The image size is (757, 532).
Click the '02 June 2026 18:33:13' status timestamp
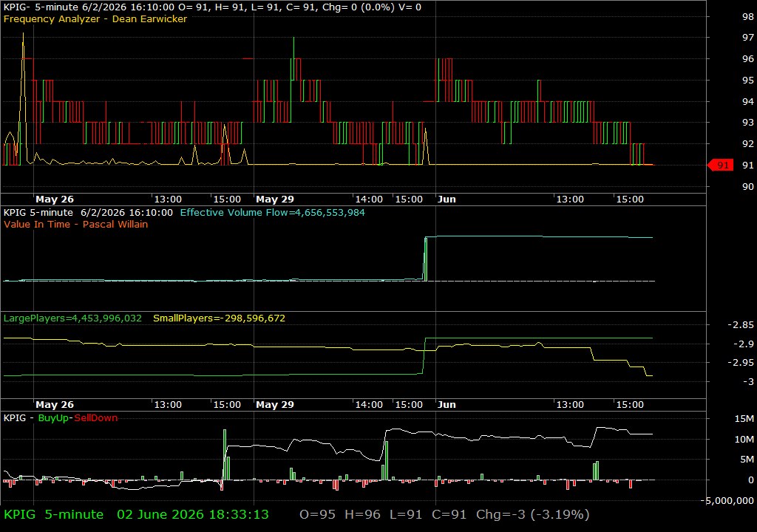(x=193, y=514)
